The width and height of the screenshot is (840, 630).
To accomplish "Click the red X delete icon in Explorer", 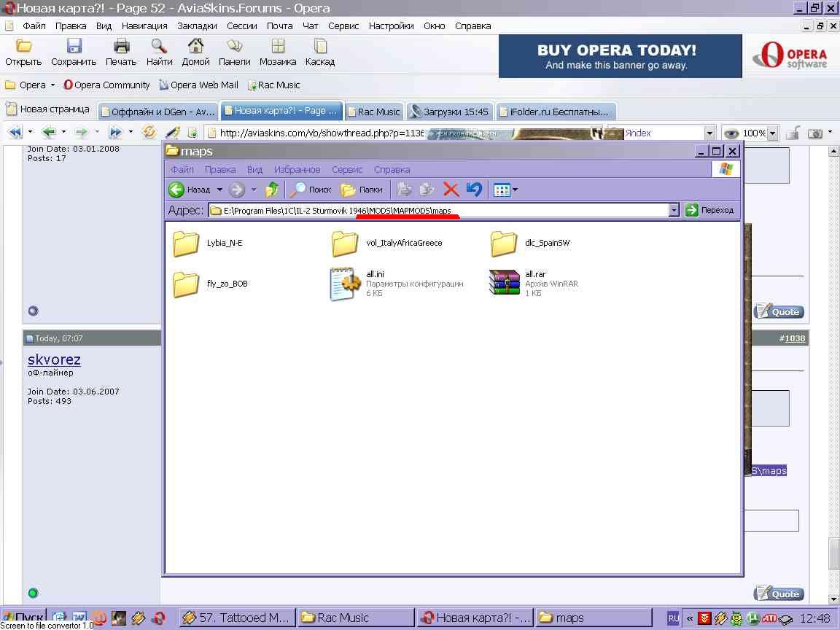I will tap(451, 190).
